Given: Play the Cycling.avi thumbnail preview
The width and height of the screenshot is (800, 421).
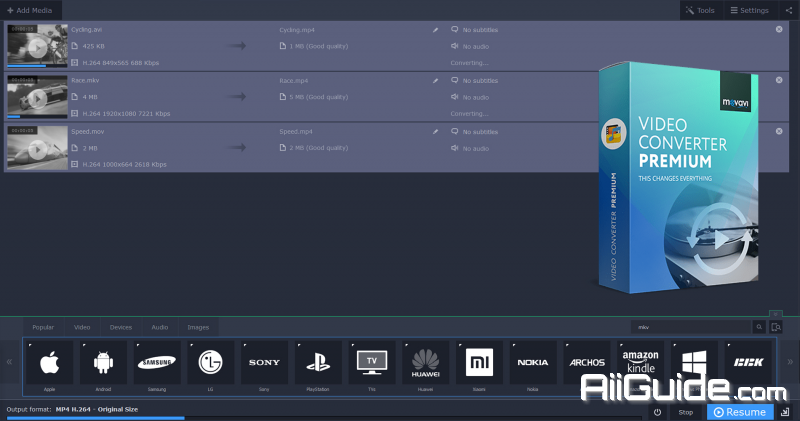Looking at the screenshot, I should click(x=37, y=48).
